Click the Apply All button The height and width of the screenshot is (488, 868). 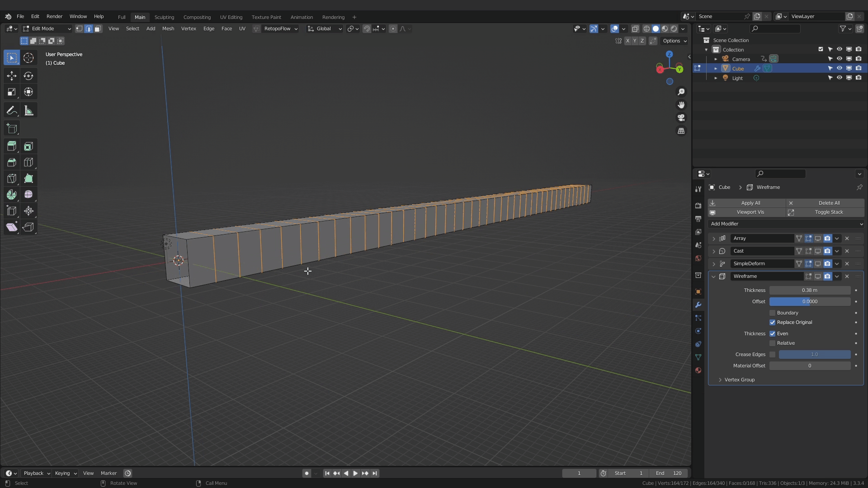[750, 203]
